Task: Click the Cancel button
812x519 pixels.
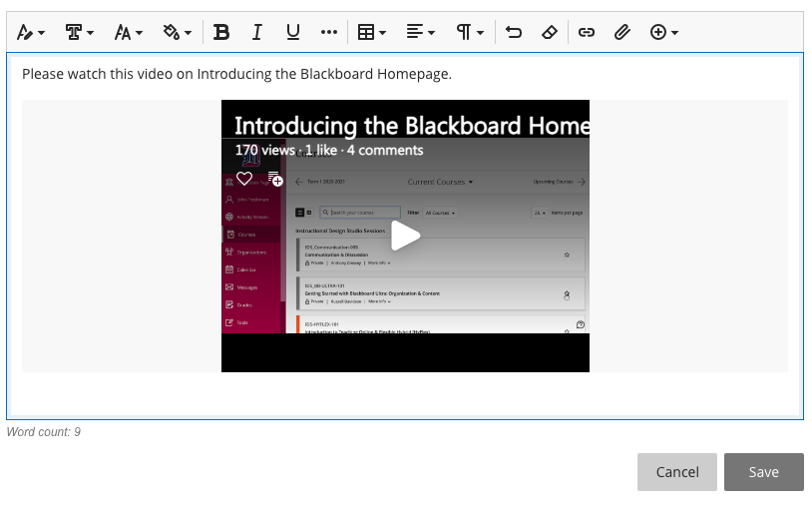Action: point(677,472)
